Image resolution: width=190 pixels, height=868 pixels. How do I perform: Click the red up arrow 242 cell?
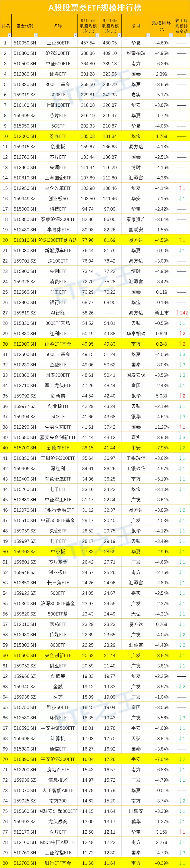click(182, 313)
